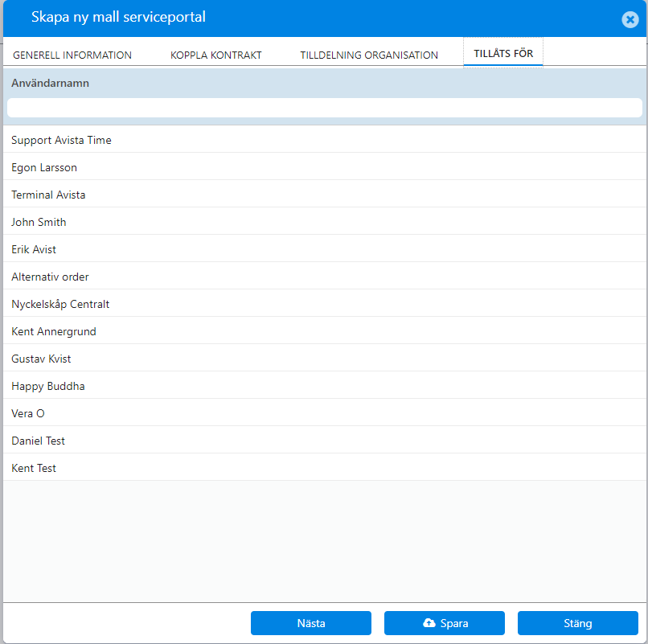Go to the Tilldelning Organisation tab
The height and width of the screenshot is (644, 648).
click(x=369, y=55)
